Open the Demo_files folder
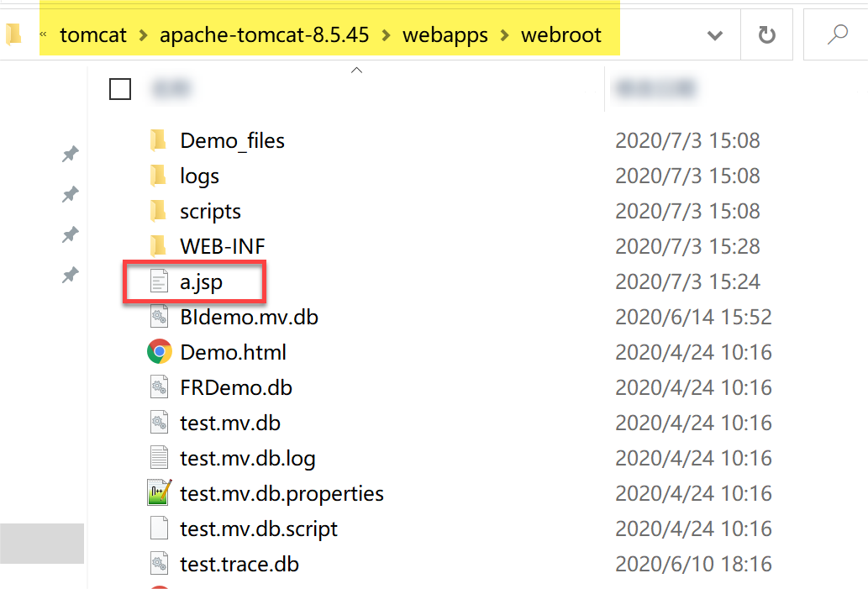This screenshot has width=868, height=589. point(232,140)
